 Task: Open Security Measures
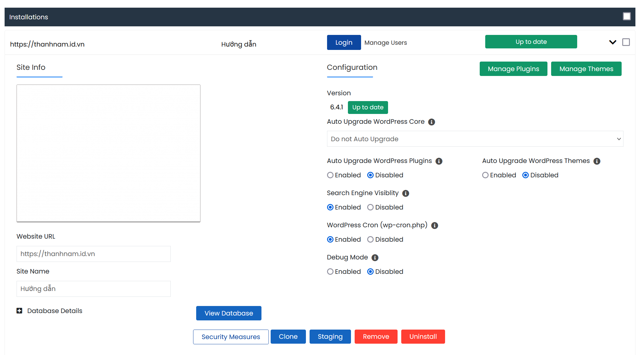click(x=231, y=337)
